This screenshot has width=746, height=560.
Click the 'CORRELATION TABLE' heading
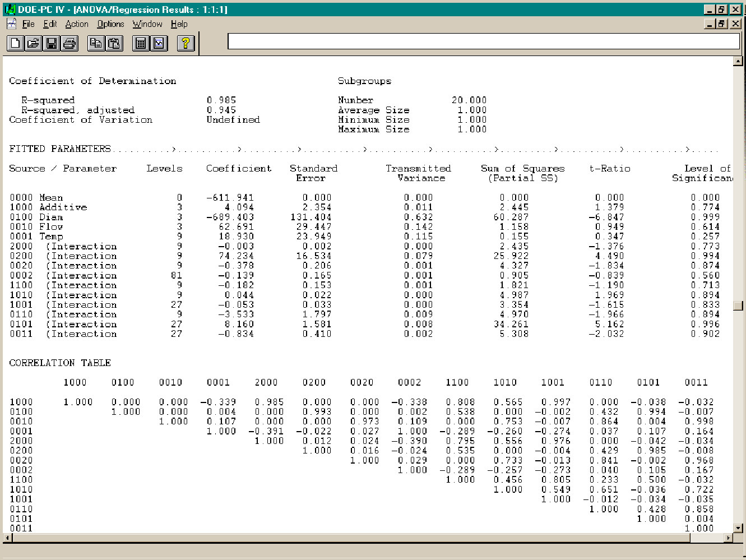(60, 363)
